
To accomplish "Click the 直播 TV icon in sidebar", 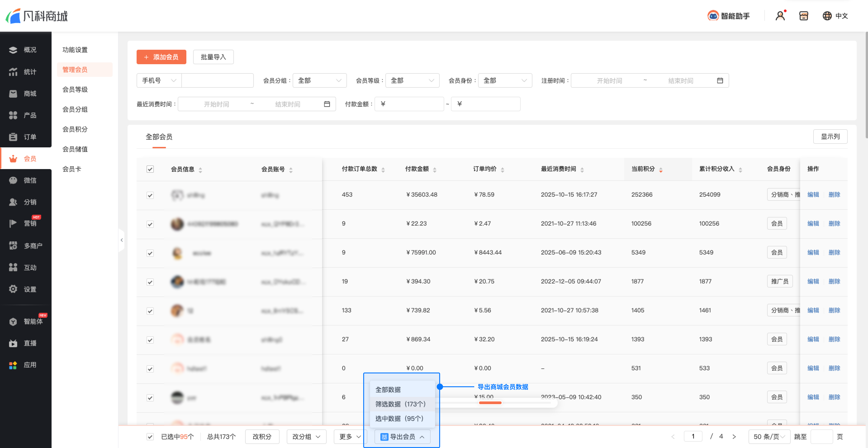I will (13, 343).
